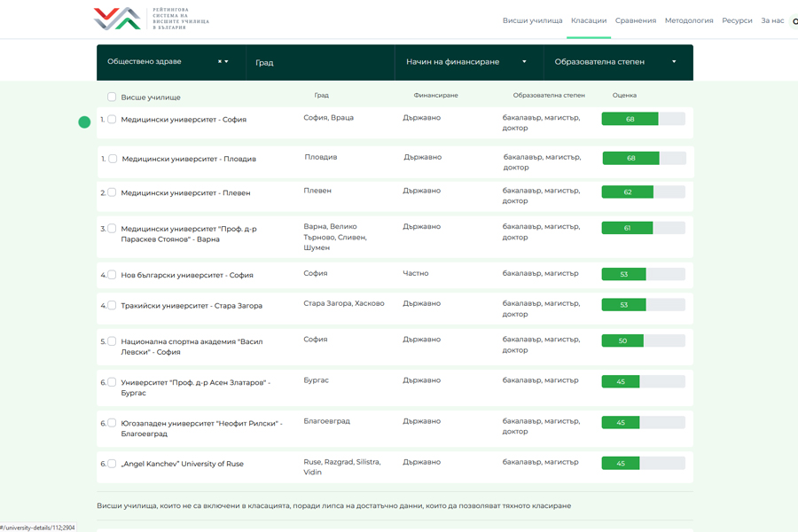Check the box for Angel Kanchev University of Ruse

coord(112,464)
